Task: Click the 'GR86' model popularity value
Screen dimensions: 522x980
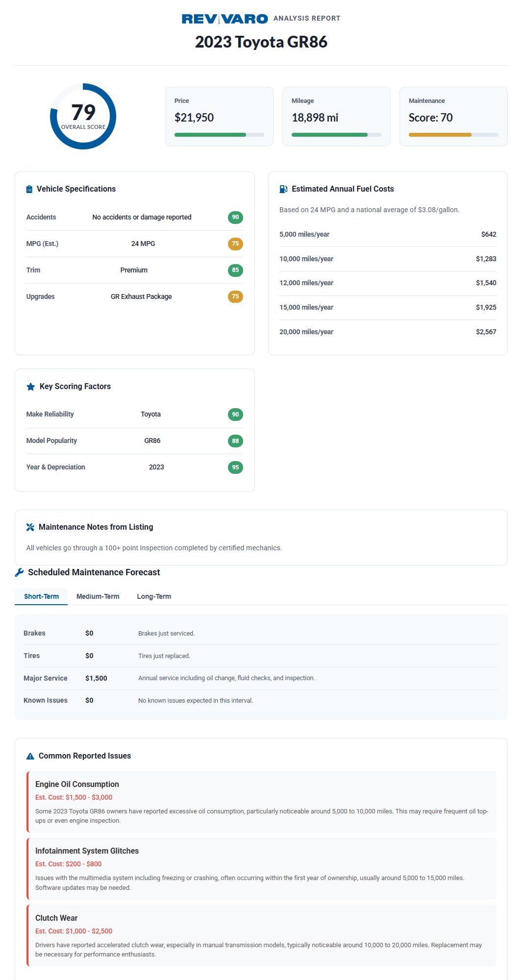Action: click(152, 441)
